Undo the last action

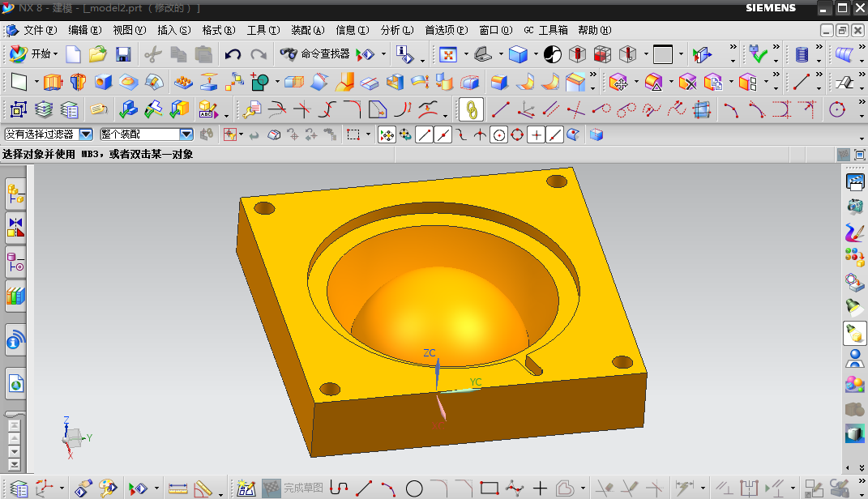click(x=233, y=54)
